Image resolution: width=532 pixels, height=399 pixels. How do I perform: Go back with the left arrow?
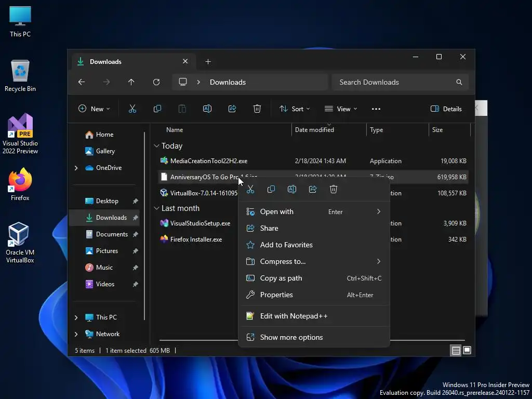coord(82,82)
